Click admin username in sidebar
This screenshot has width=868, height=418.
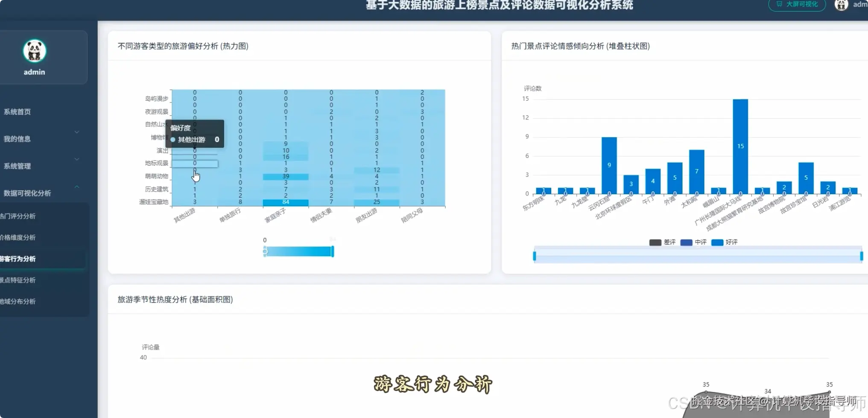pos(34,72)
